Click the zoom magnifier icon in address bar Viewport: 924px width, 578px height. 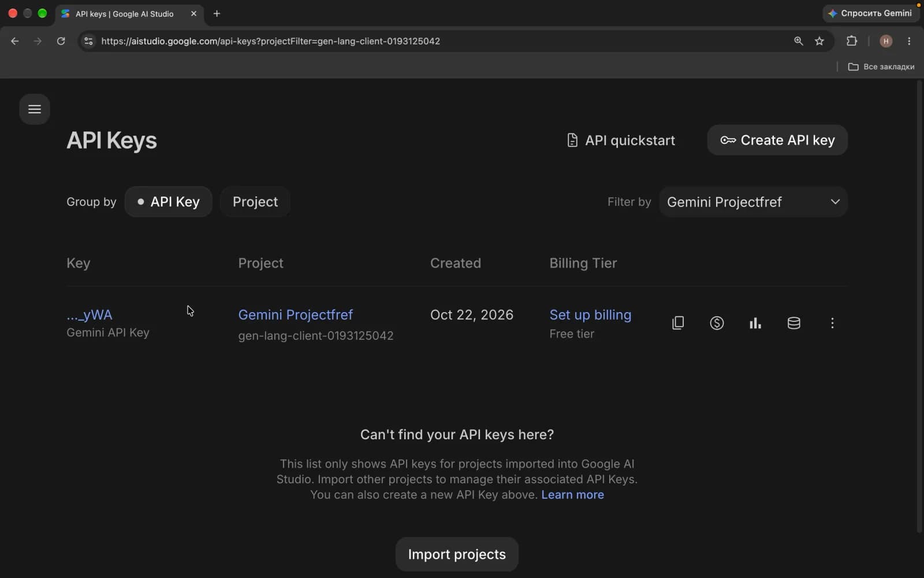tap(799, 41)
